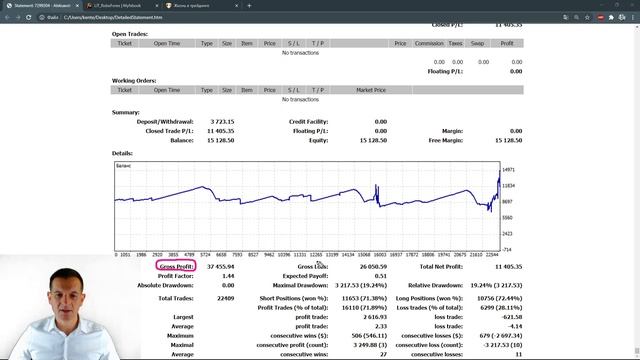
Task: Click the largest profit trade value 2 616.93
Action: (375, 317)
